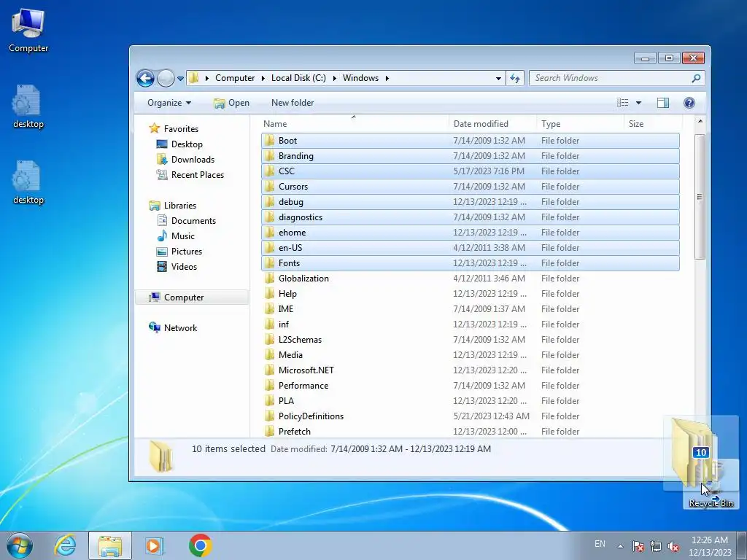Click the Open toolbar button
This screenshot has height=560, width=747.
[231, 103]
